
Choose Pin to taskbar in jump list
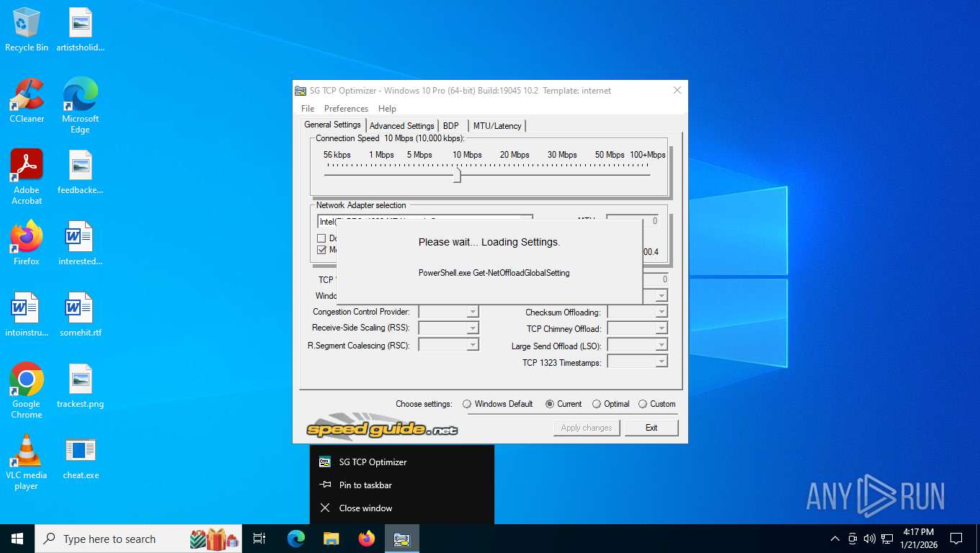[x=402, y=485]
